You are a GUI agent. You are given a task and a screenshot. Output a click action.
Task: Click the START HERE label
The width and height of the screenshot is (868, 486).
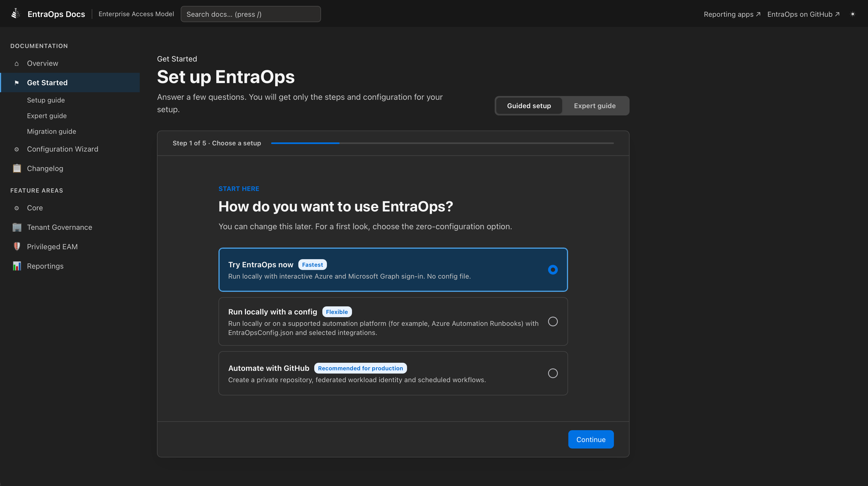238,189
